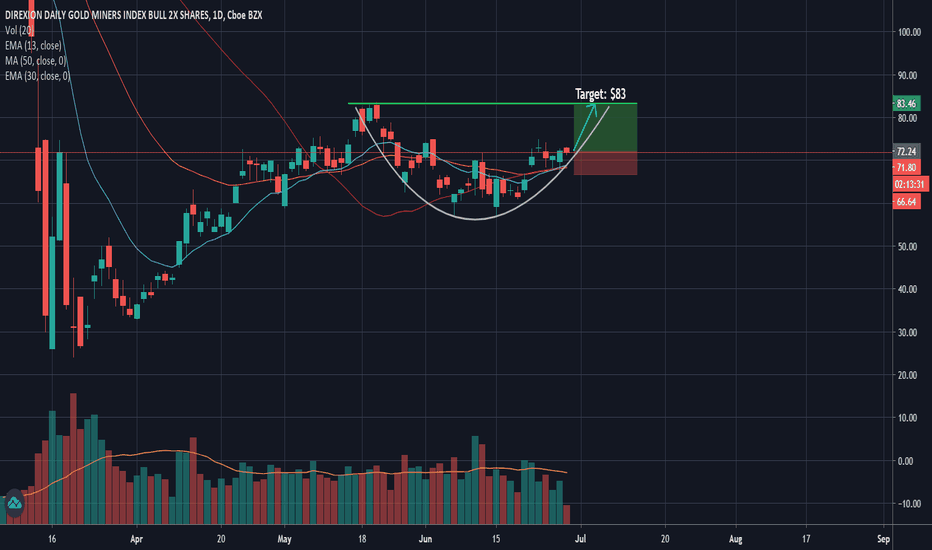Click the 15 date label on time axis
This screenshot has height=550, width=932.
click(496, 539)
